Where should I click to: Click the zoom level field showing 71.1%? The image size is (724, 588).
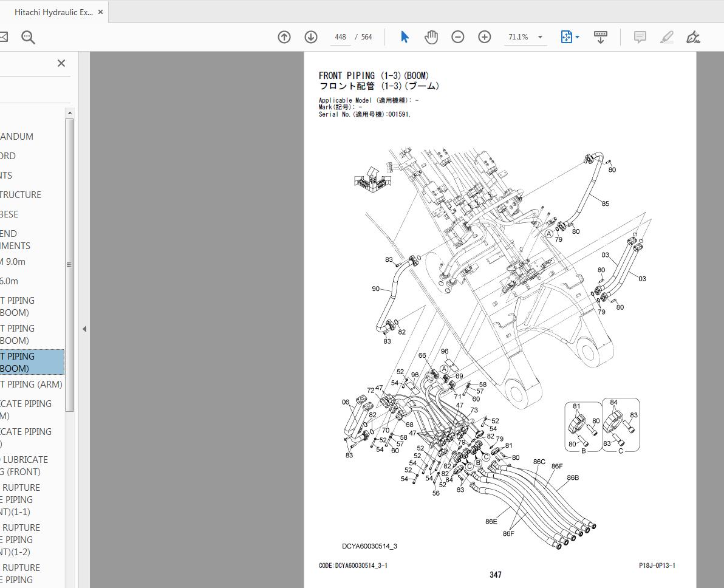(x=518, y=37)
